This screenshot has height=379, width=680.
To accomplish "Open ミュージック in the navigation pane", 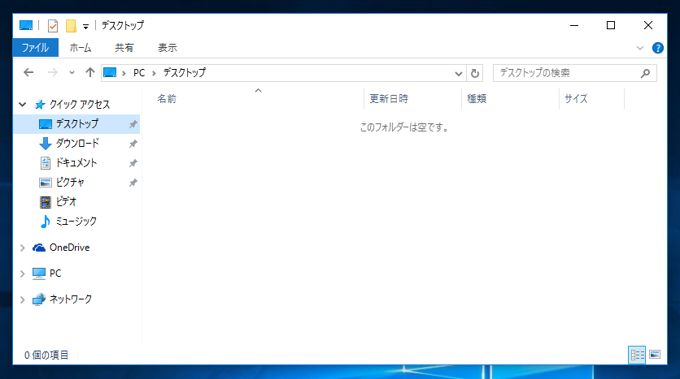I will pos(76,221).
